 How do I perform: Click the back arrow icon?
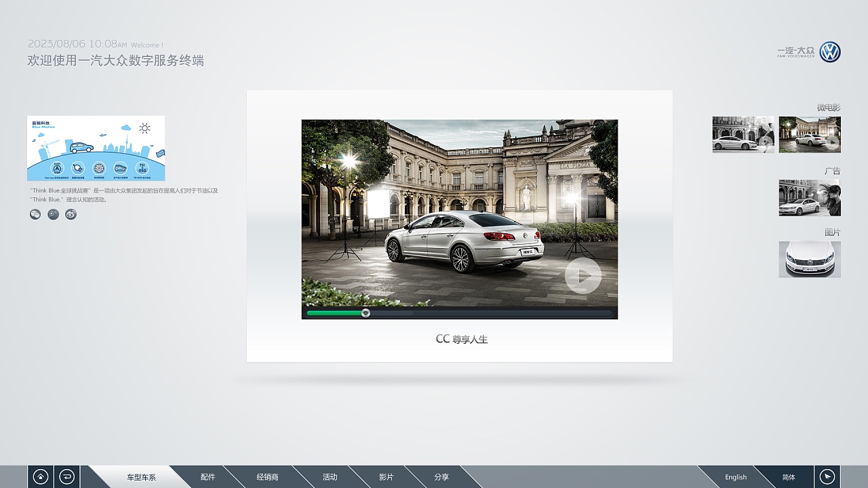[66, 477]
